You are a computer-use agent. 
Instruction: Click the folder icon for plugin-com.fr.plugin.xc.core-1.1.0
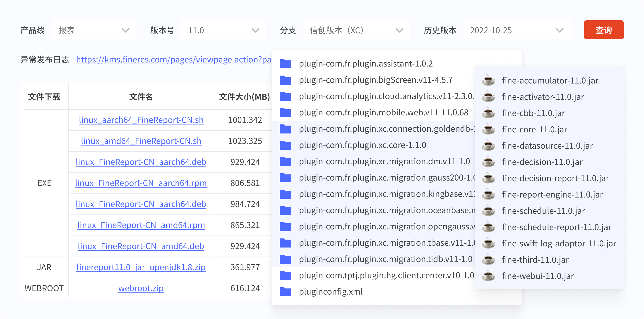click(285, 145)
